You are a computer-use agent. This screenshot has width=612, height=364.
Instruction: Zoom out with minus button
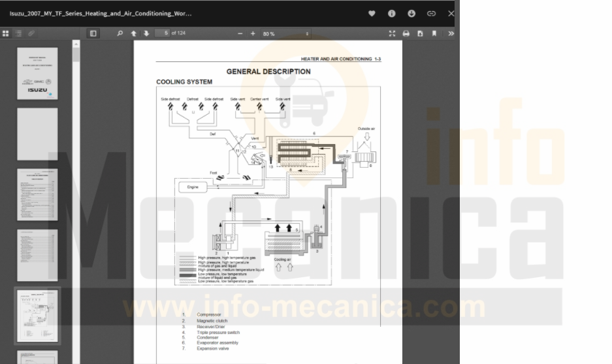(x=240, y=33)
